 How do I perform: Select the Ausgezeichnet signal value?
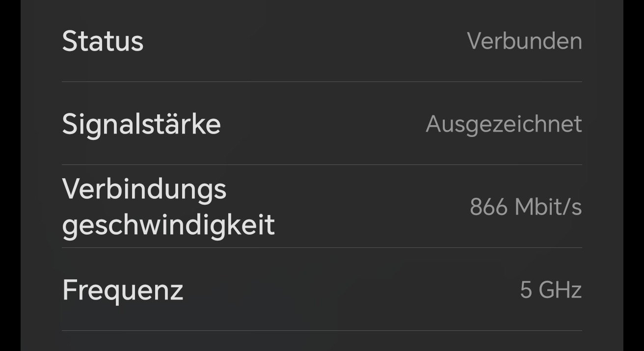[504, 124]
